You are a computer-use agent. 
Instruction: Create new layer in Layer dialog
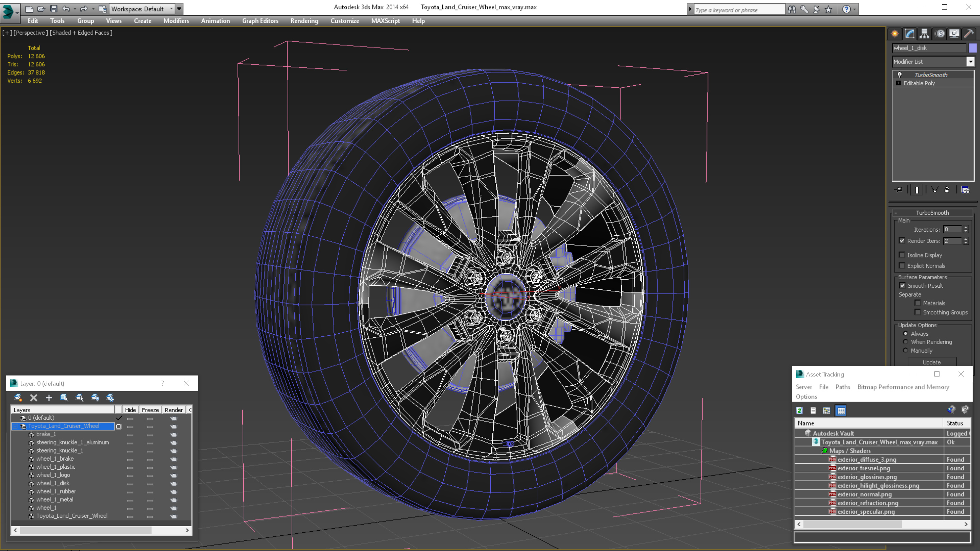[x=18, y=398]
